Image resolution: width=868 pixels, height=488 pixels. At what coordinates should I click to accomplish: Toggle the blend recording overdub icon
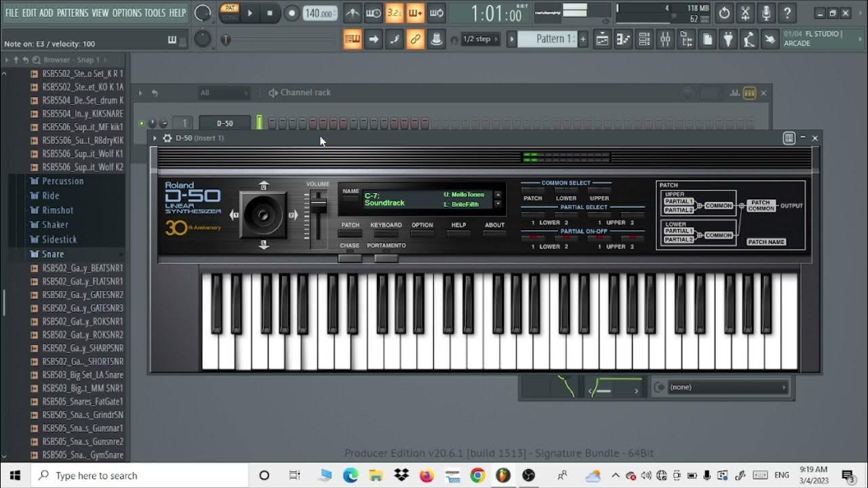tap(416, 13)
